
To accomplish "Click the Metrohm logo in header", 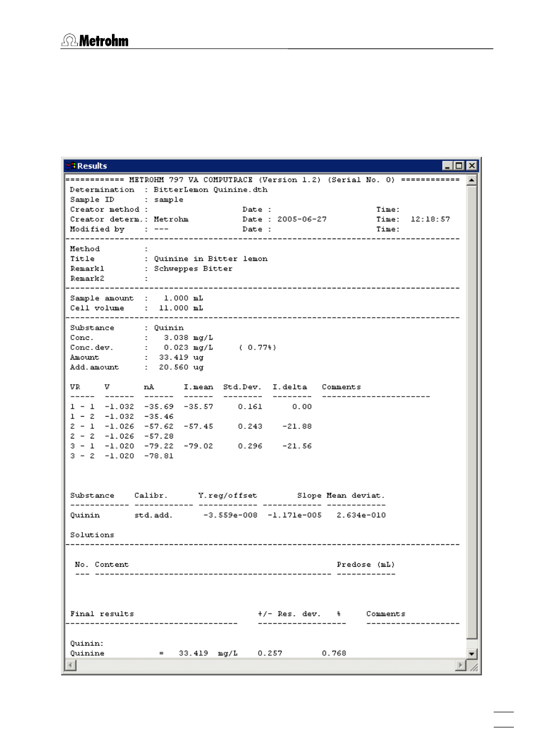I will (x=95, y=40).
